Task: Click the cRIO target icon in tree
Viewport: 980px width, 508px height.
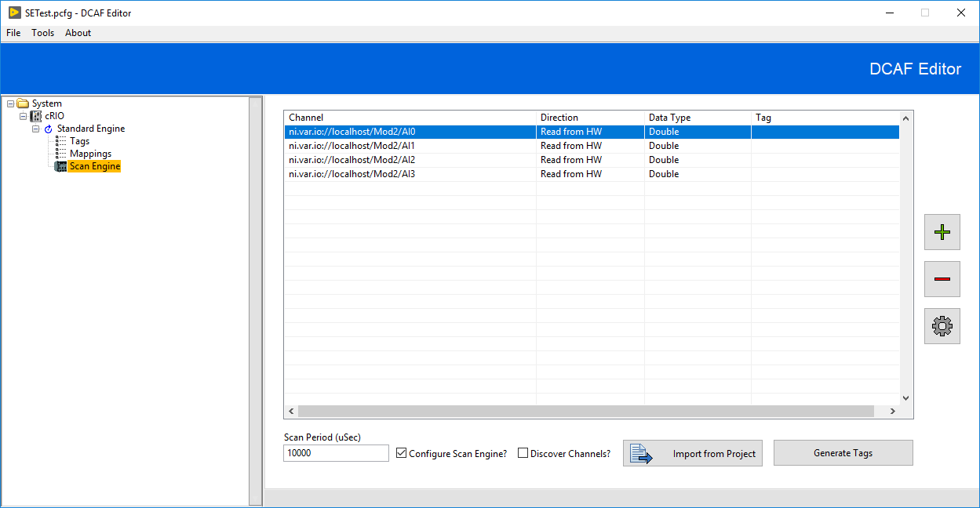Action: point(35,116)
